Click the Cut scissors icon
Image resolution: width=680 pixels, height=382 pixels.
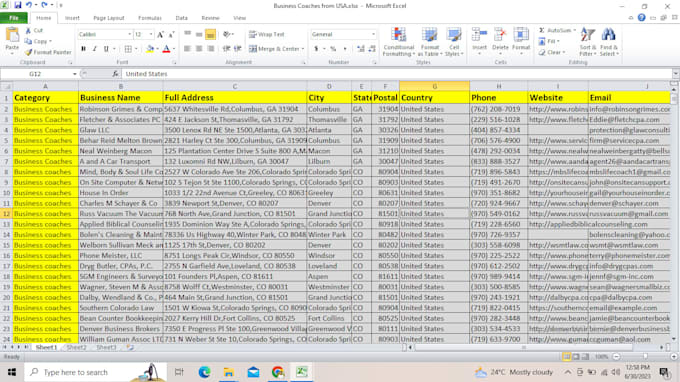point(28,30)
